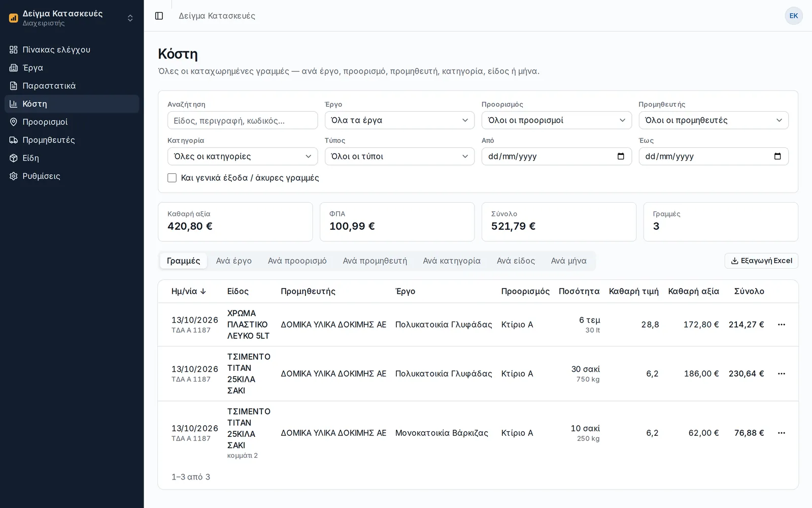Image resolution: width=812 pixels, height=508 pixels.
Task: Switch to the Ανά είδος tab
Action: tap(516, 261)
